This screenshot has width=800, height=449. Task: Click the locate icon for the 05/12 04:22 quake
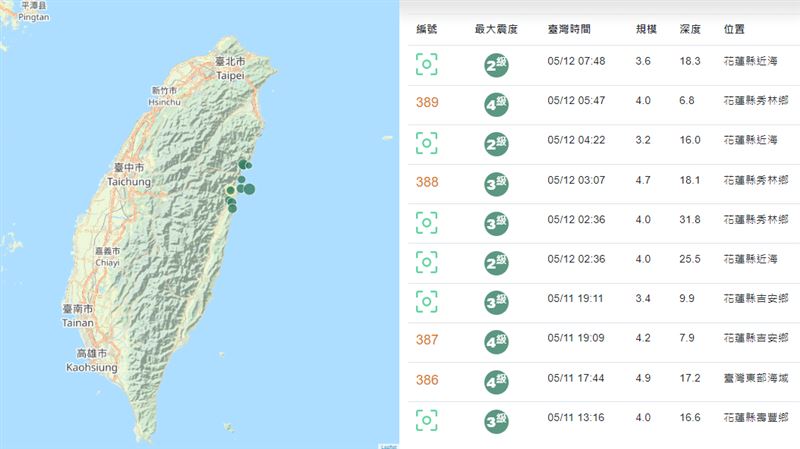[427, 143]
